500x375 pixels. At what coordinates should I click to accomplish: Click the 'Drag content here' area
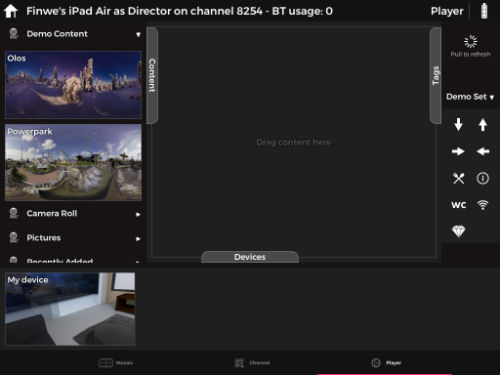[294, 142]
